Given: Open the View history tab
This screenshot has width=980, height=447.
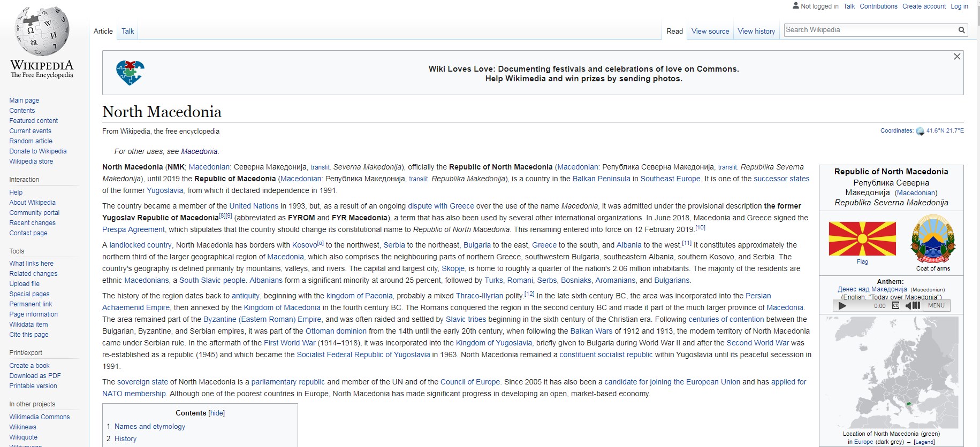Looking at the screenshot, I should [756, 31].
